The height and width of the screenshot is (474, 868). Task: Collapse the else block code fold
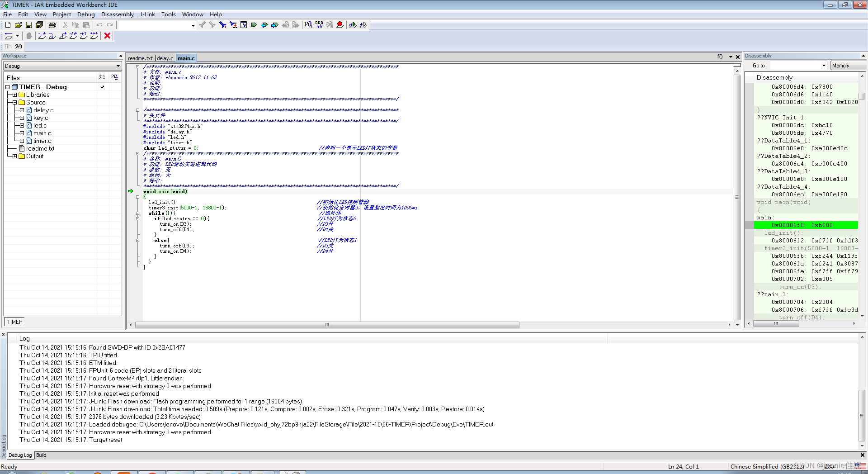click(138, 240)
